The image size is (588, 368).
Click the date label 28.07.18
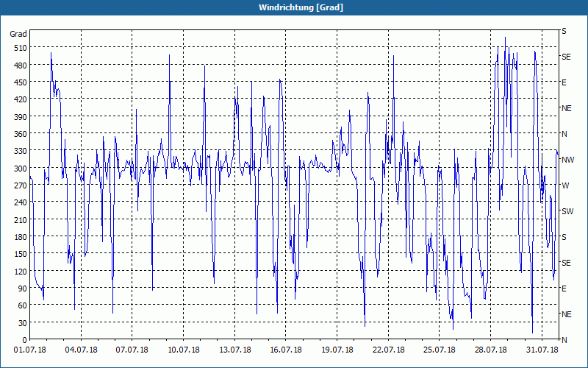tap(490, 350)
